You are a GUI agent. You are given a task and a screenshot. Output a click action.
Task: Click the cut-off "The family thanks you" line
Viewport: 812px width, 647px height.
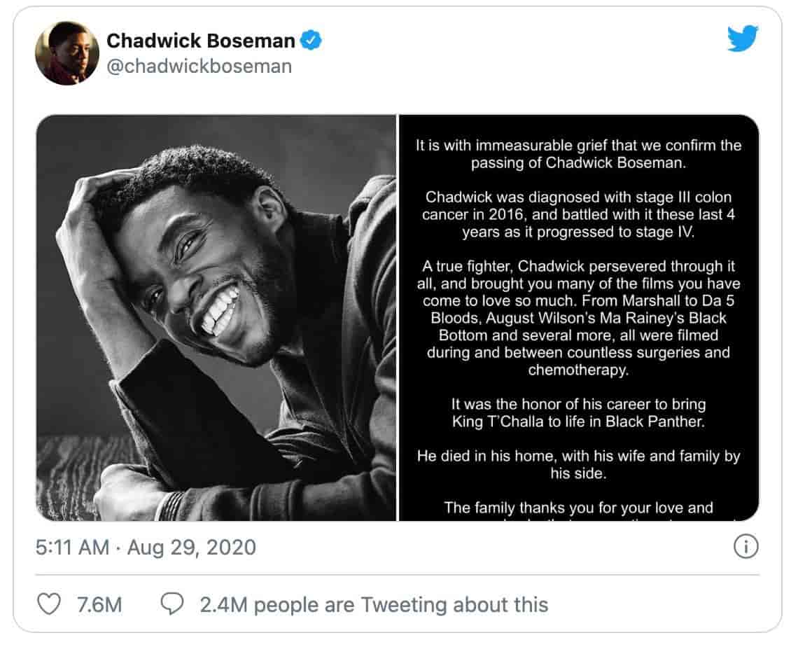click(x=577, y=508)
